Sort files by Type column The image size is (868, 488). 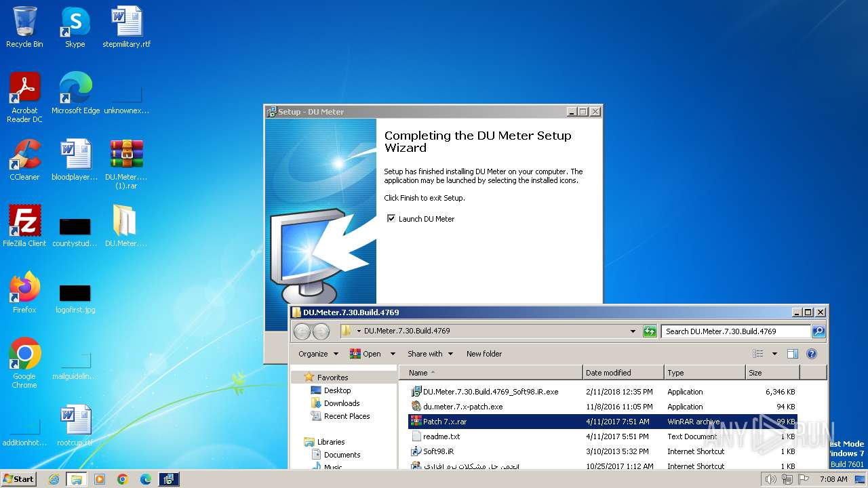(705, 373)
